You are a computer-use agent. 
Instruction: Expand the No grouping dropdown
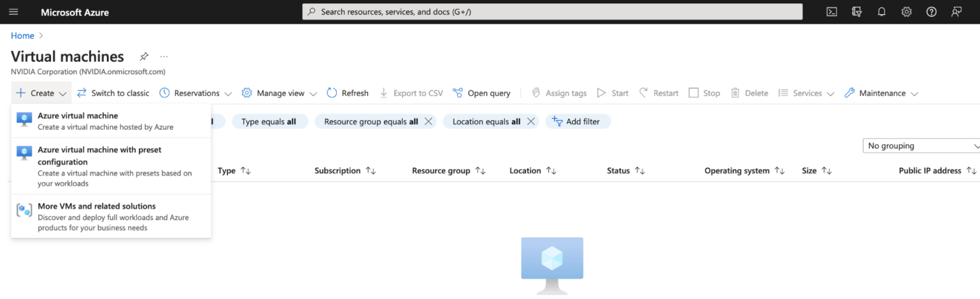921,146
